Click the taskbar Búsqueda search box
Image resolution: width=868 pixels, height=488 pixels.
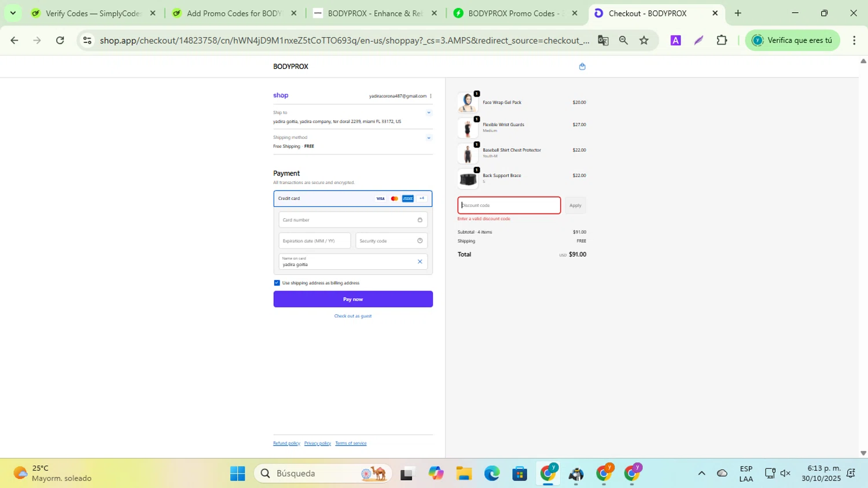323,474
